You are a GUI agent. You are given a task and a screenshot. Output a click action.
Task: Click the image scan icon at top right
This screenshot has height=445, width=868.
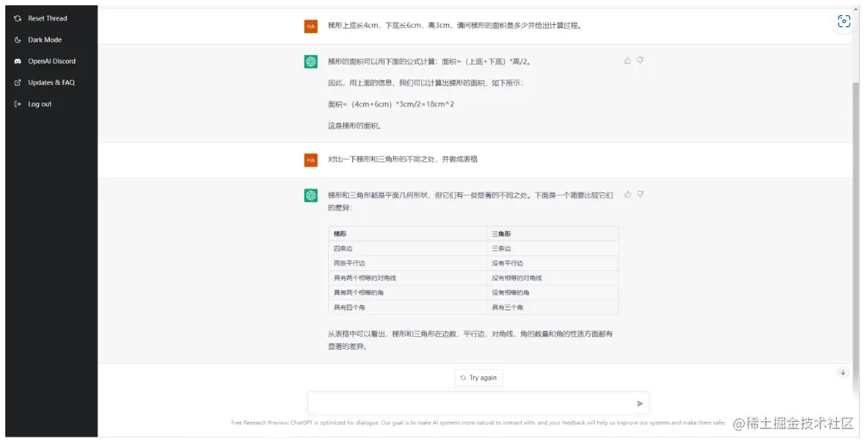844,22
